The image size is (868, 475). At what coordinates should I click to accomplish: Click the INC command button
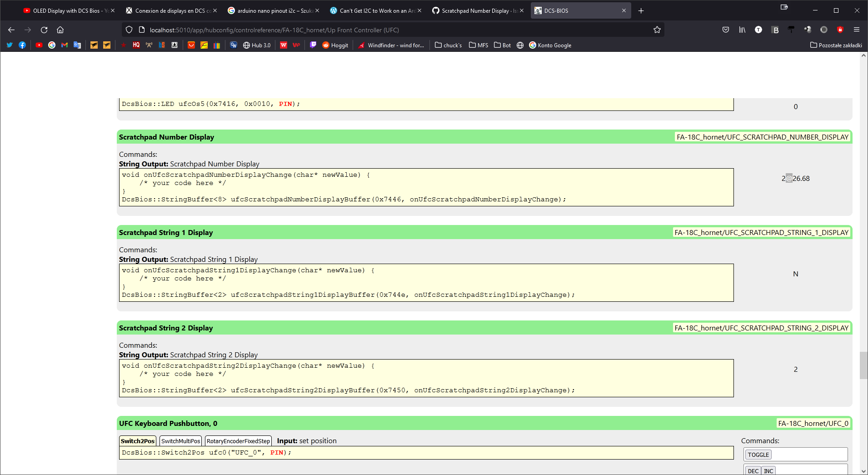(768, 471)
